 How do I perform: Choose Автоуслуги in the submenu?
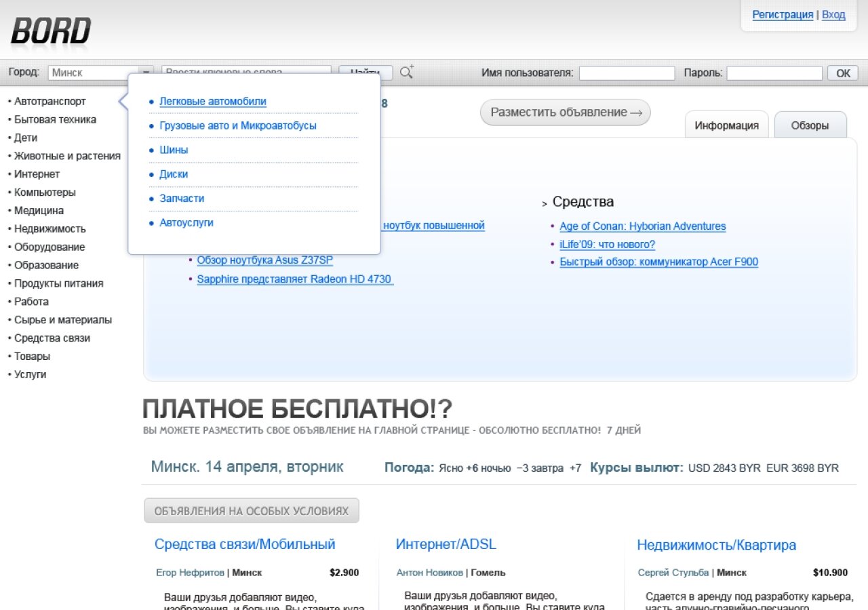(186, 223)
